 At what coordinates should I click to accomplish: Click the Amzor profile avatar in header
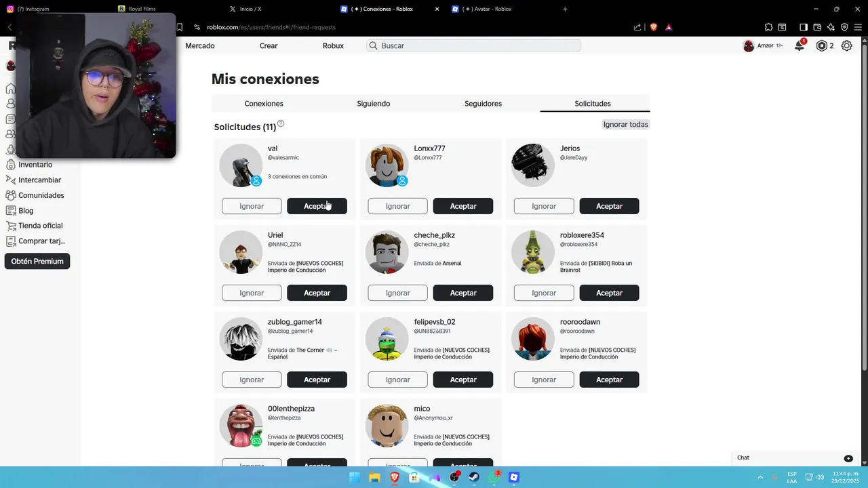pyautogui.click(x=749, y=46)
